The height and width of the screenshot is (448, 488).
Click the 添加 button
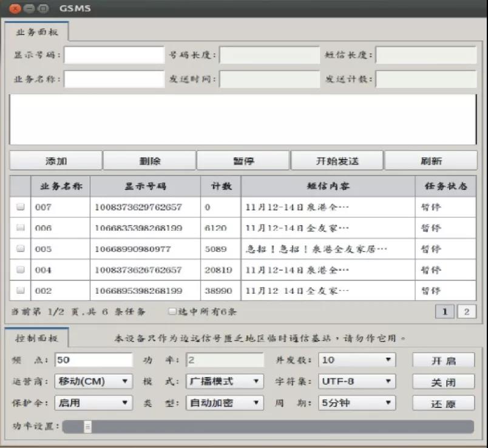click(x=56, y=161)
